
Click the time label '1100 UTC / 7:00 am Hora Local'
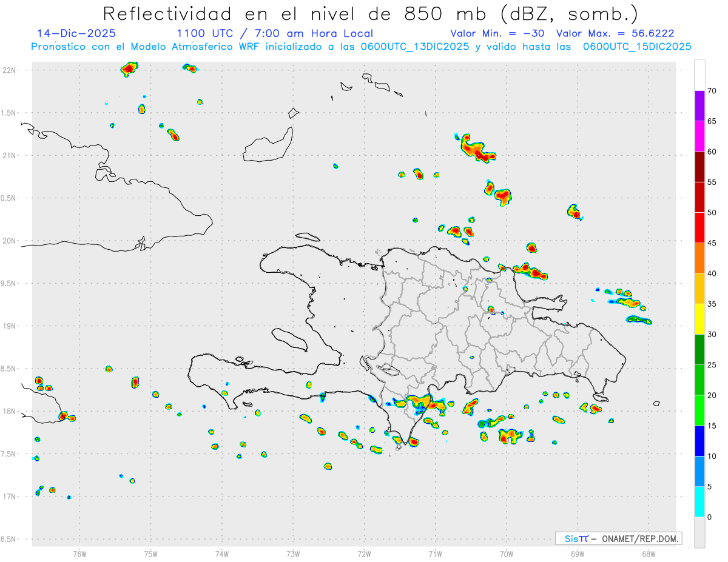point(275,33)
